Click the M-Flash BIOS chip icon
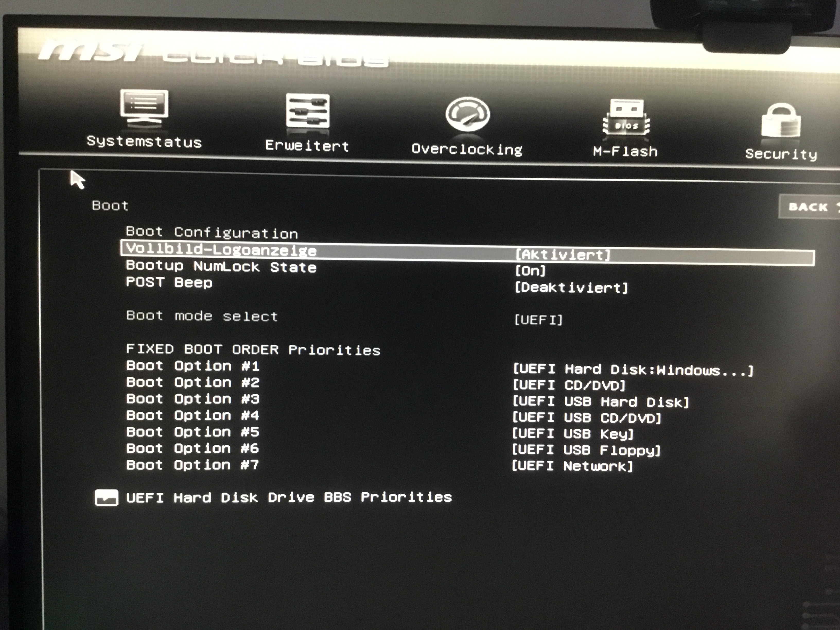 click(626, 117)
